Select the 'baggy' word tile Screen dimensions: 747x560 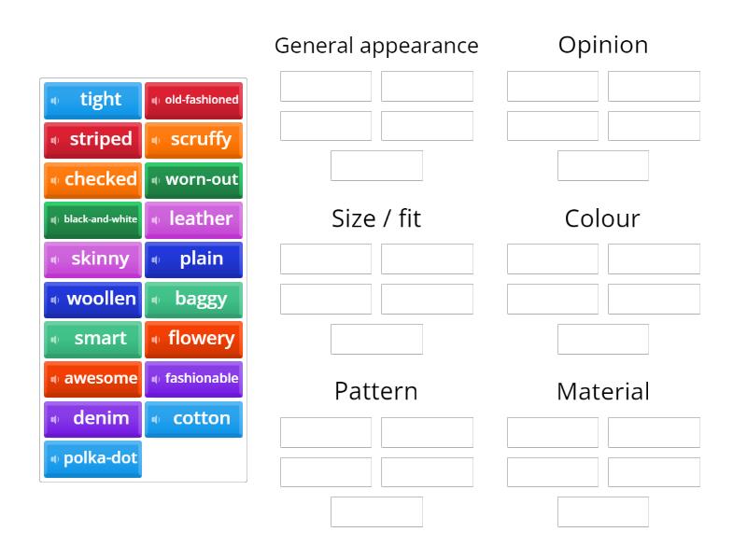[x=194, y=299]
